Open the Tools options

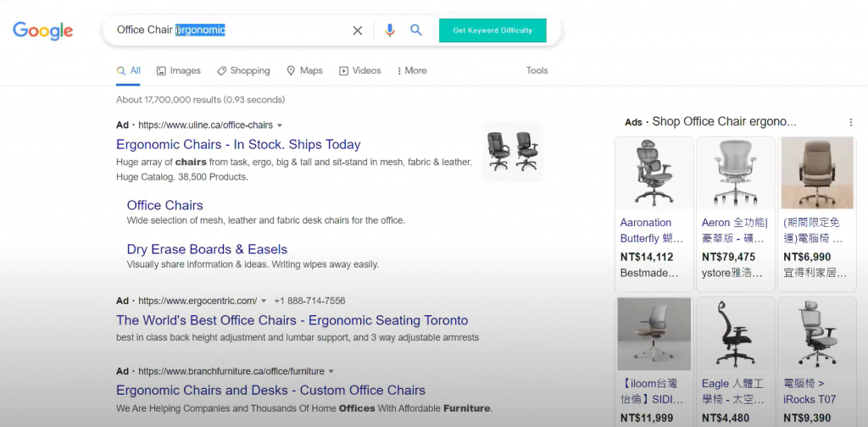pos(537,71)
